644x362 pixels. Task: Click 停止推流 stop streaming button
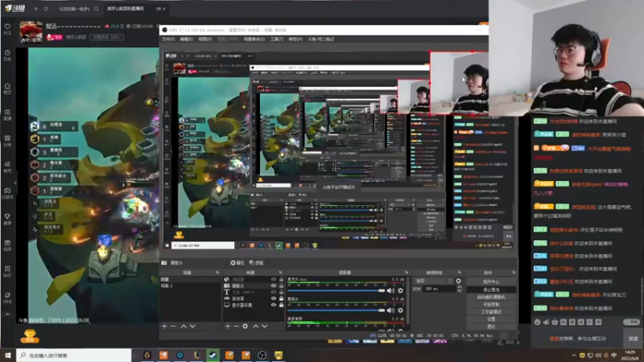click(x=491, y=290)
